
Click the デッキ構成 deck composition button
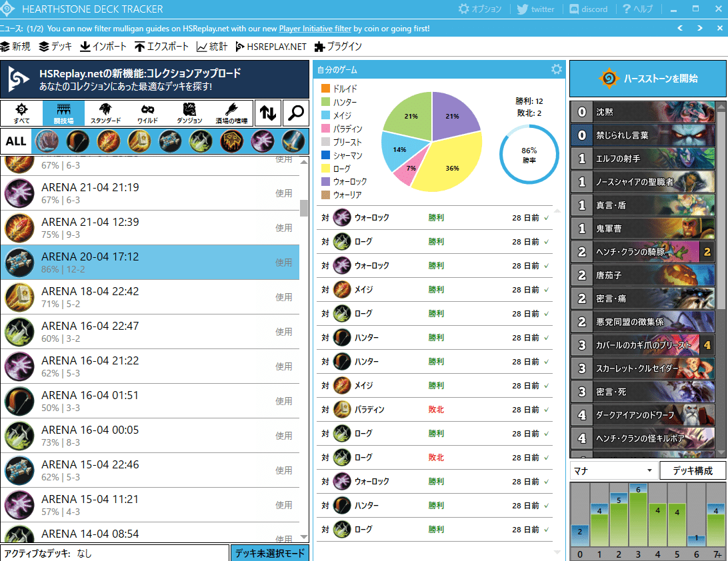pyautogui.click(x=693, y=470)
